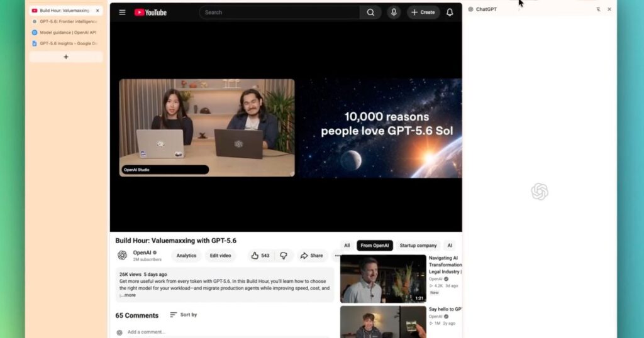Open OpenAI channel avatar
This screenshot has width=644, height=338.
tap(123, 255)
